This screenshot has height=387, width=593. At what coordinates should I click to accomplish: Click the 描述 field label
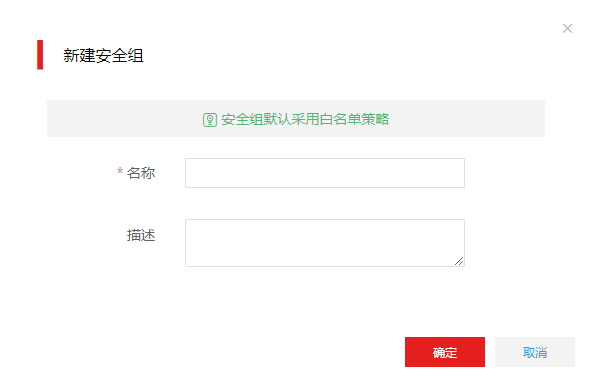141,235
